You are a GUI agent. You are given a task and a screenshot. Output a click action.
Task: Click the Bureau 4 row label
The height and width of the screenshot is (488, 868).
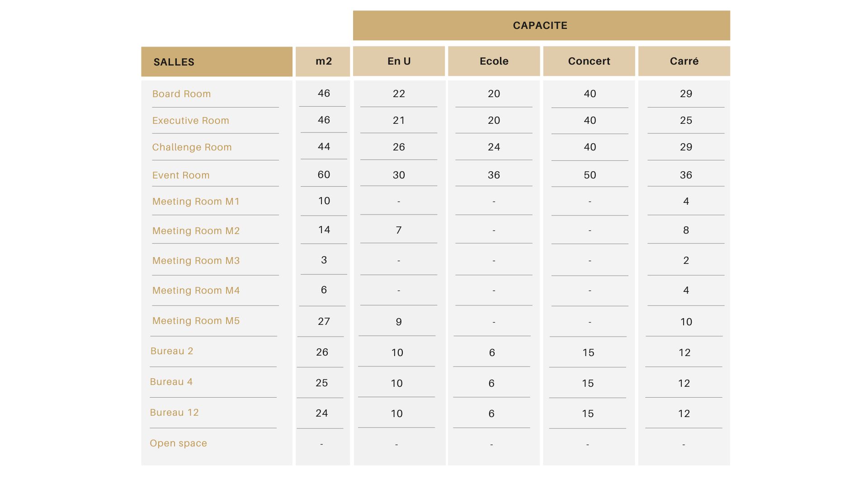point(171,382)
